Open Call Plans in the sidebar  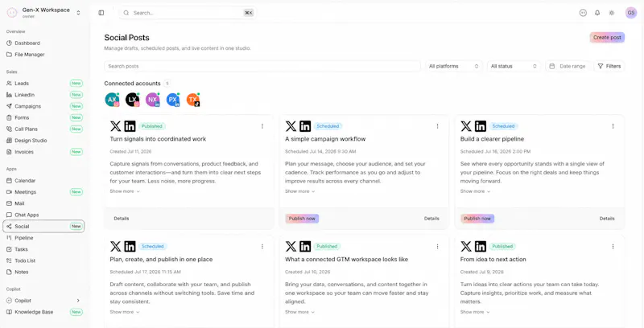tap(43, 129)
